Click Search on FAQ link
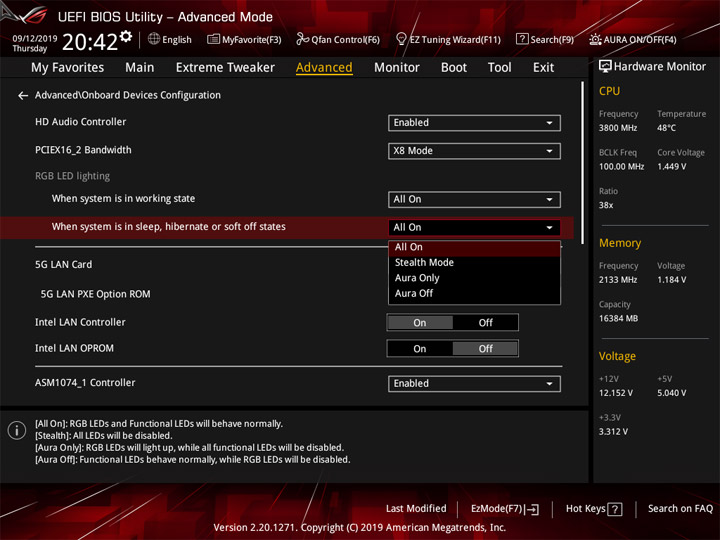The width and height of the screenshot is (720, 540). [681, 509]
